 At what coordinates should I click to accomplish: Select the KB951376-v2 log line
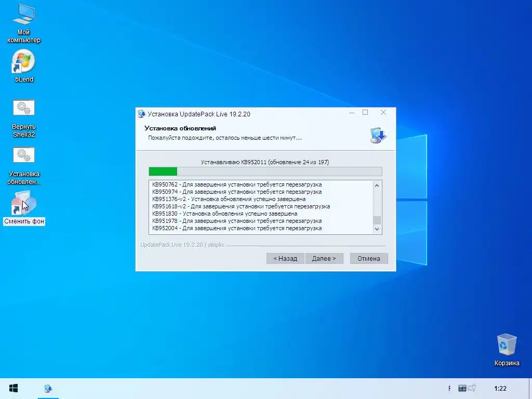[229, 199]
